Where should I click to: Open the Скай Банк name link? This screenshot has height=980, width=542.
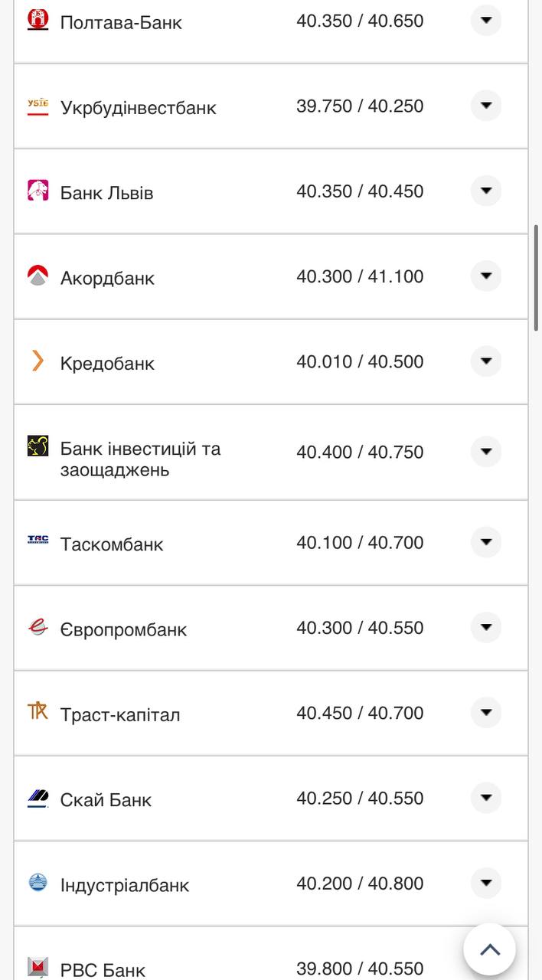106,800
